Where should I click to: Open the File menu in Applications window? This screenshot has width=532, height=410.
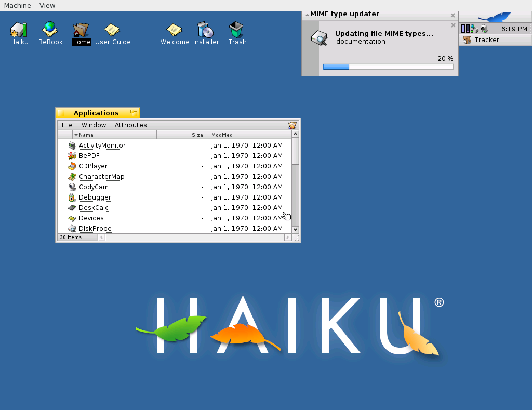click(67, 125)
